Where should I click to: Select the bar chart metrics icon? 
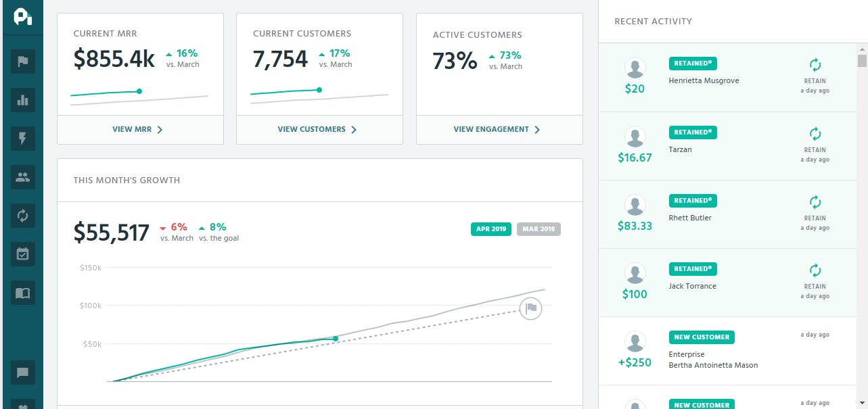22,100
